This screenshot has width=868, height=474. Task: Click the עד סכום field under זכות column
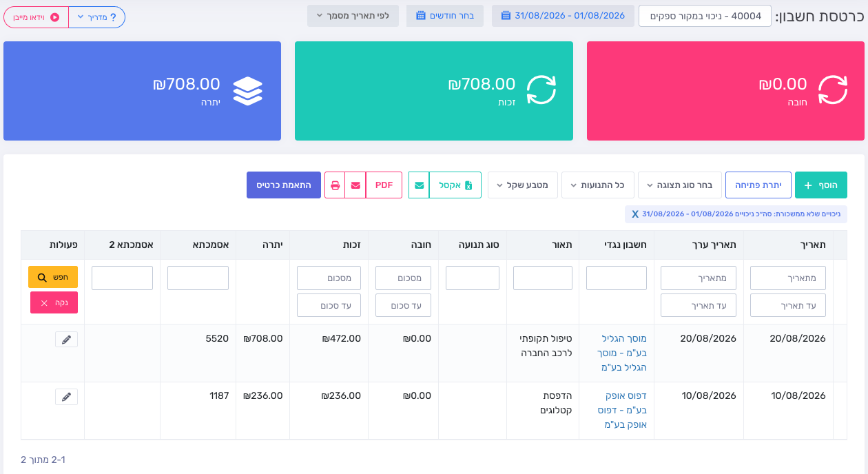pyautogui.click(x=329, y=305)
